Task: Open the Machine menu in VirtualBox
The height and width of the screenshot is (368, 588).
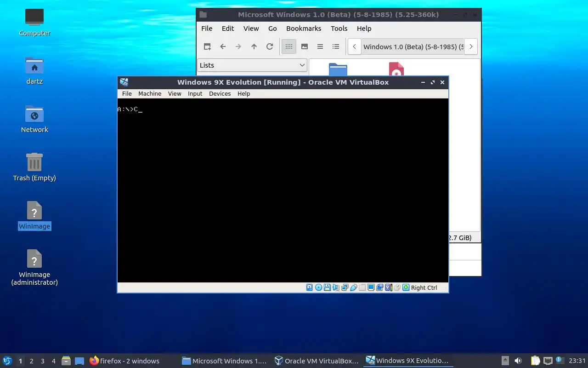Action: click(x=150, y=93)
